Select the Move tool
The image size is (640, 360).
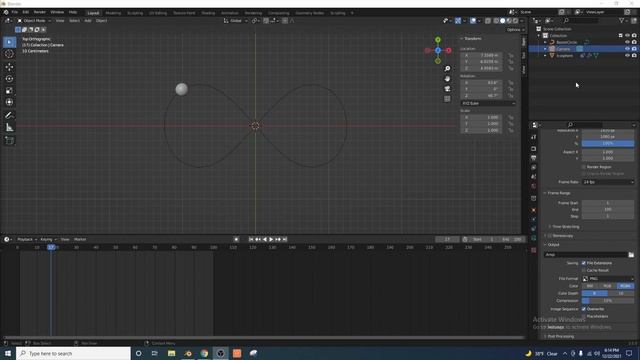tap(9, 67)
